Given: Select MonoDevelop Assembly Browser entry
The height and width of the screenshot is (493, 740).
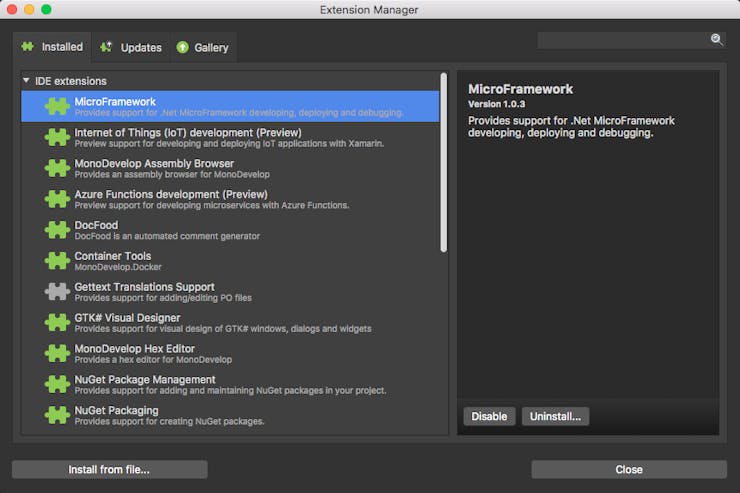Looking at the screenshot, I should click(x=230, y=168).
